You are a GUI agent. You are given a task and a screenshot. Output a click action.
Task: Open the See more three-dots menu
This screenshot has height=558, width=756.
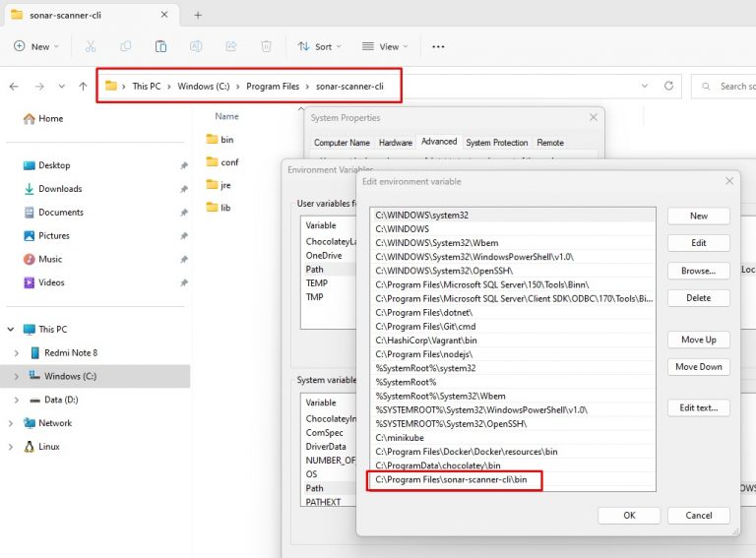click(438, 46)
